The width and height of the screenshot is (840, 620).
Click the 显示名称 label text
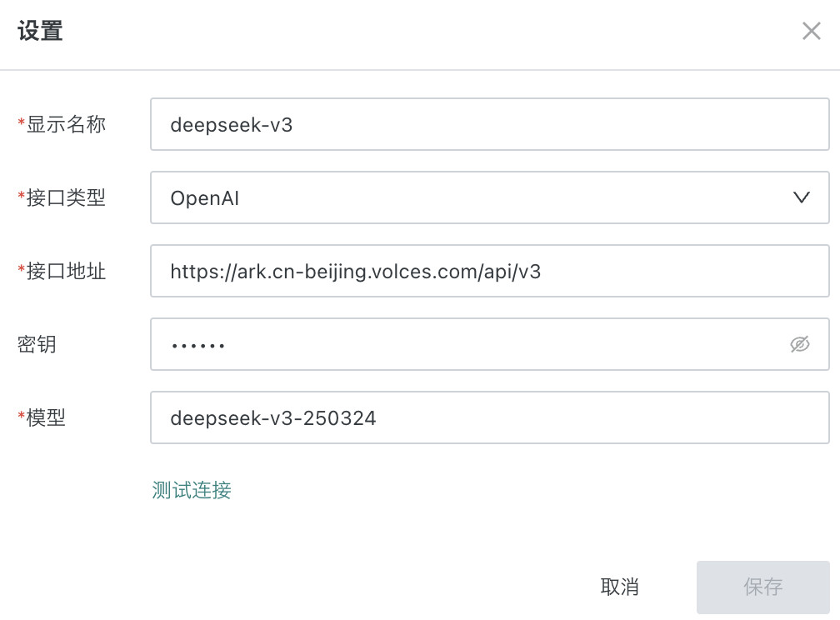[66, 125]
